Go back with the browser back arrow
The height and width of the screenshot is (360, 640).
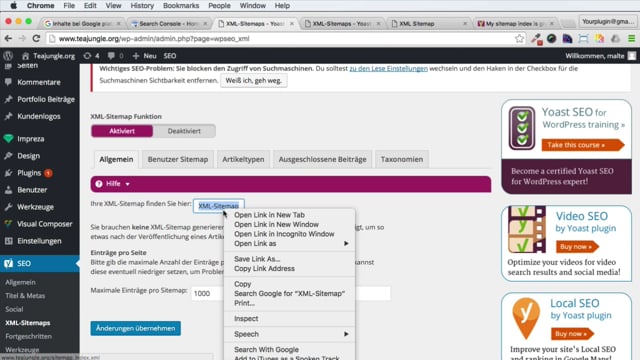8,38
